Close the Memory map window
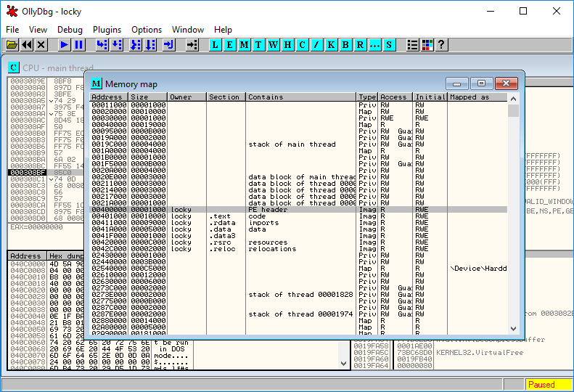574x392 pixels. (507, 83)
